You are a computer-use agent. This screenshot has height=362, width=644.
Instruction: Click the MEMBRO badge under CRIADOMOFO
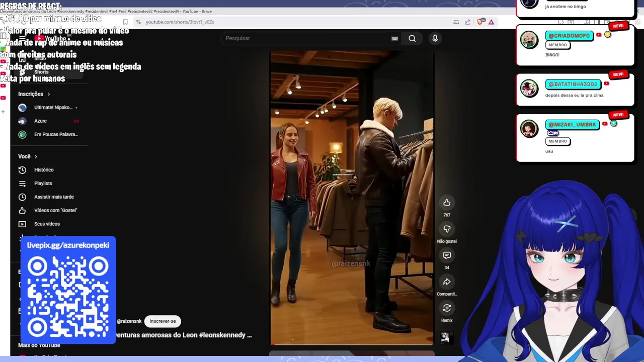(557, 45)
